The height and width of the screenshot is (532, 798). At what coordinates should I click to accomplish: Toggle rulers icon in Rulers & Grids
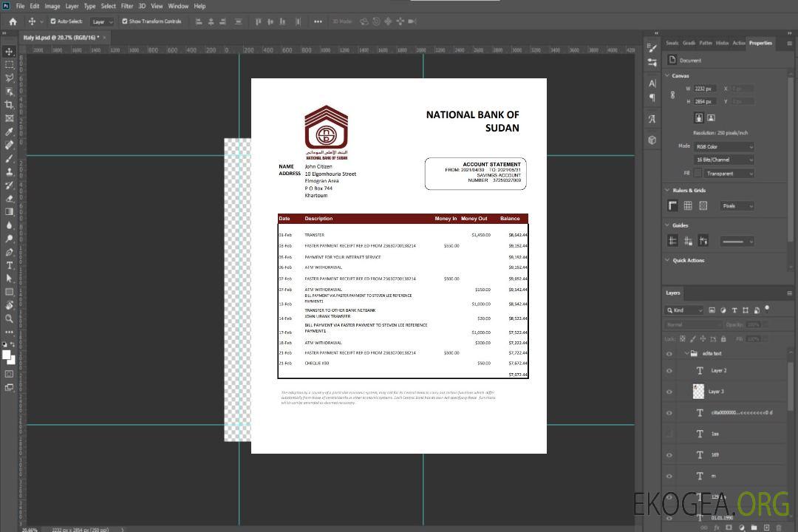tap(673, 205)
